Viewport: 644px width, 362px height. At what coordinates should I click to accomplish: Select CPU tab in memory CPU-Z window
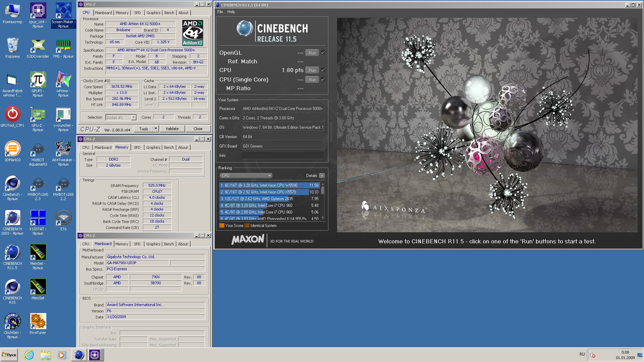(86, 147)
